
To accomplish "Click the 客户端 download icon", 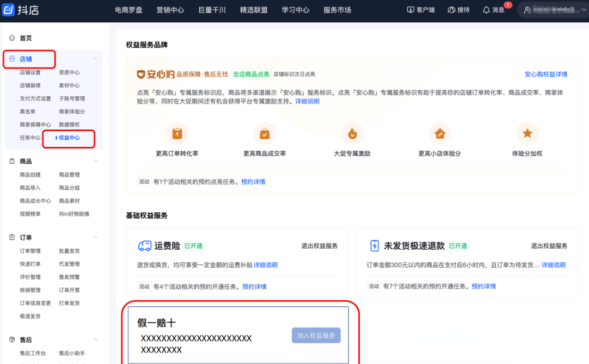I will click(410, 10).
